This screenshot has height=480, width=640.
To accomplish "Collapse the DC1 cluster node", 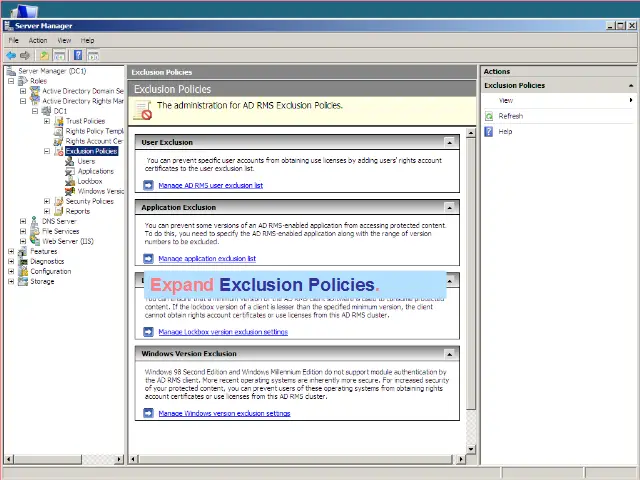I will [35, 111].
